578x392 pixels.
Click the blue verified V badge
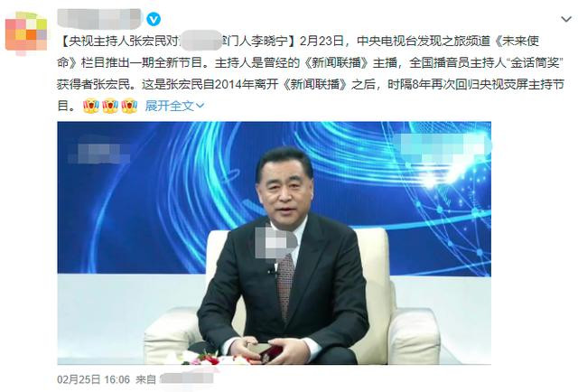pyautogui.click(x=154, y=19)
